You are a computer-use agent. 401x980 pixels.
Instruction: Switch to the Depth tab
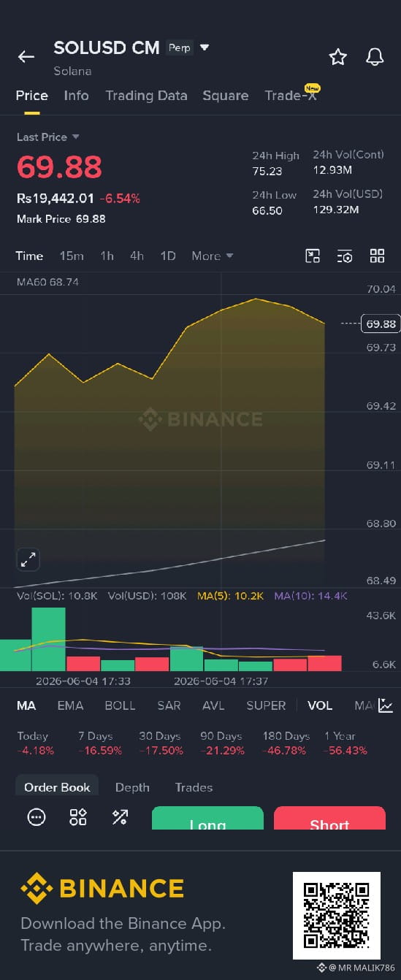click(x=132, y=787)
